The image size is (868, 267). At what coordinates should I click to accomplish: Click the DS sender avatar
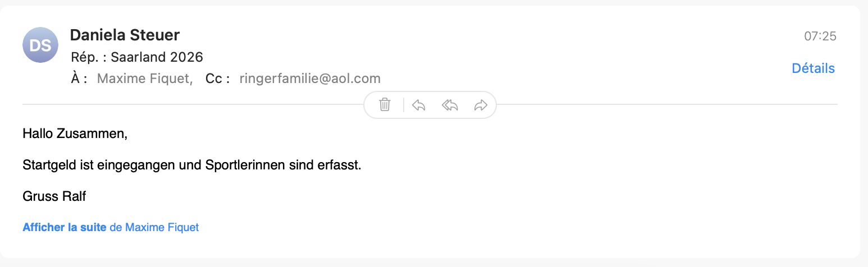[x=40, y=45]
